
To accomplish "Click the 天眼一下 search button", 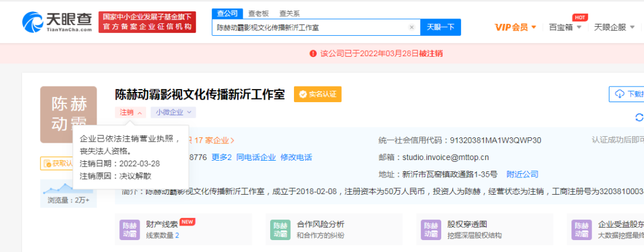I will coord(440,27).
